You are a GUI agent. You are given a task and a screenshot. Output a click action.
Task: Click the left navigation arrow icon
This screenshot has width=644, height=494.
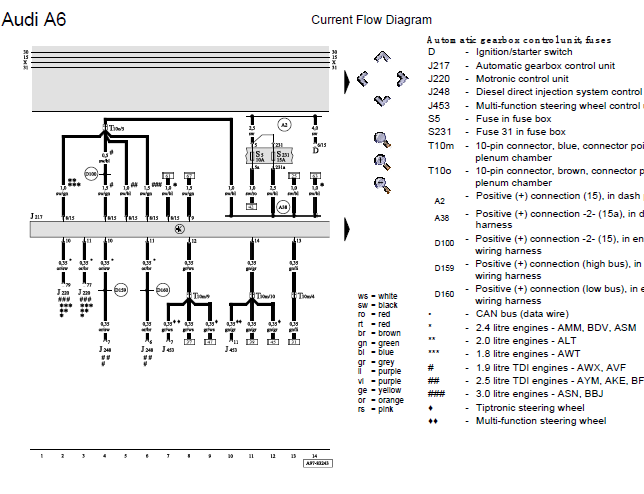[x=363, y=78]
